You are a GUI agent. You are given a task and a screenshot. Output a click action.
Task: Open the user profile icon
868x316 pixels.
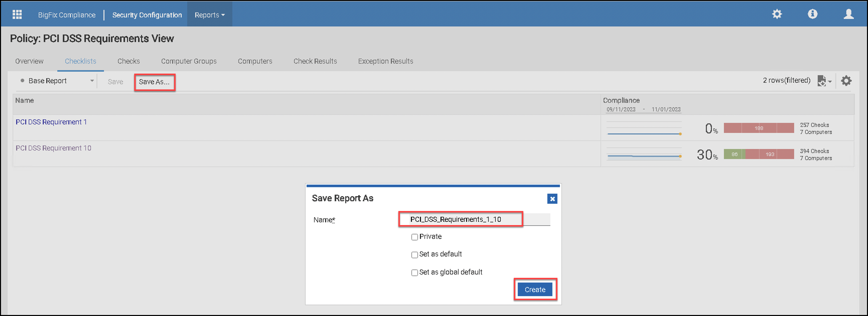tap(849, 14)
